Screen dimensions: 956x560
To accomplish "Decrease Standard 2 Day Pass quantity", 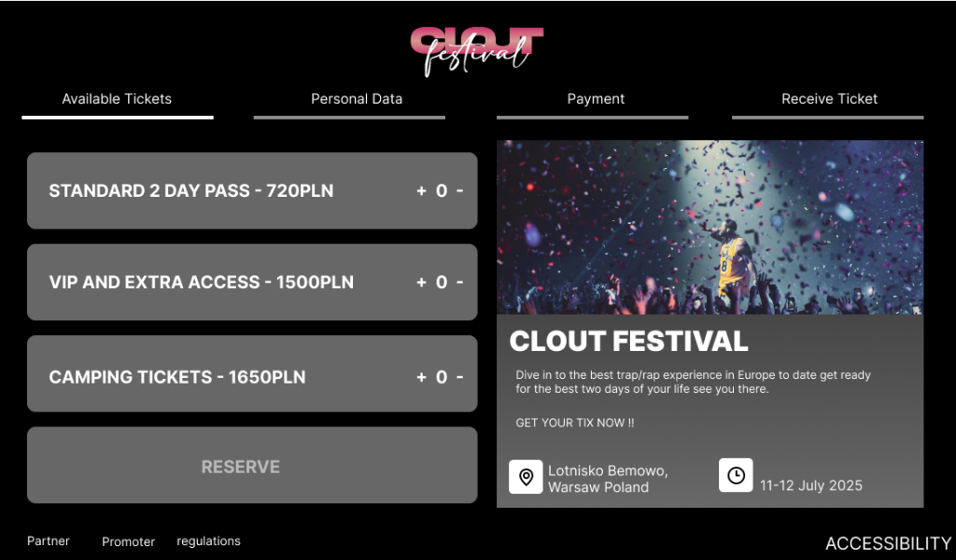I will pyautogui.click(x=460, y=191).
